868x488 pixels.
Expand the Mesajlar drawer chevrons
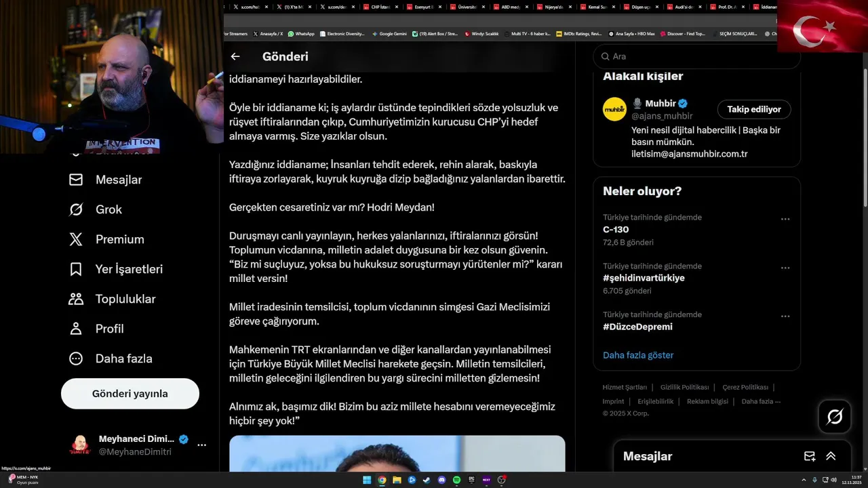click(x=831, y=456)
